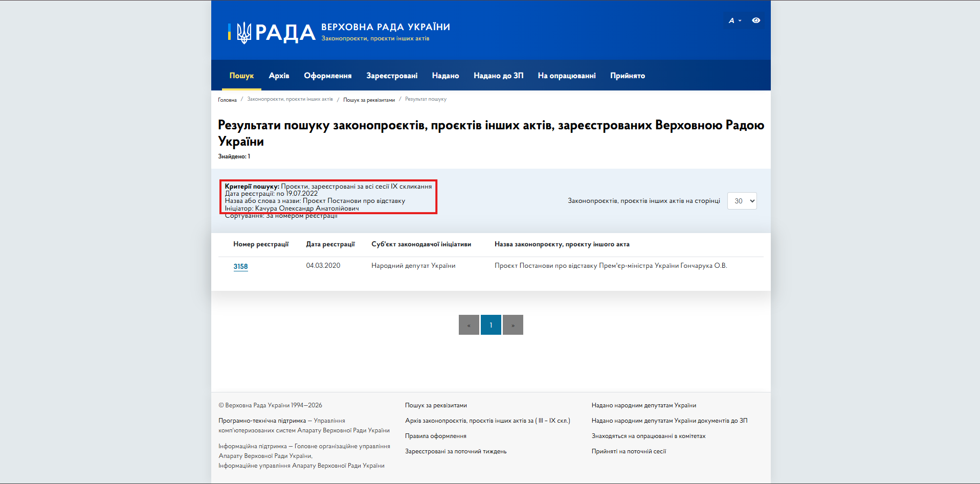Click the ВЕРХОВНА РАДА УКРАЇНИ header title
The height and width of the screenshot is (484, 980).
point(386,27)
